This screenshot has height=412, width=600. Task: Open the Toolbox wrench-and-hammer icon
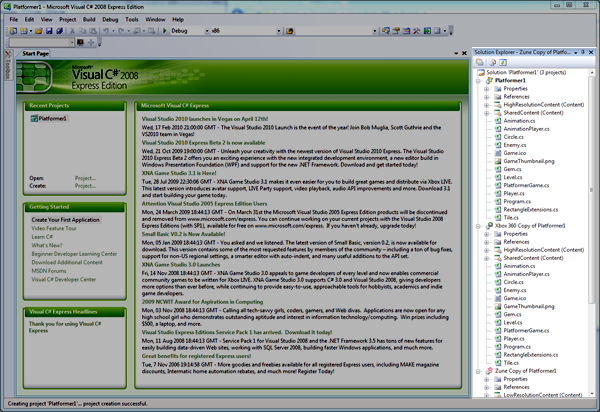[x=417, y=31]
